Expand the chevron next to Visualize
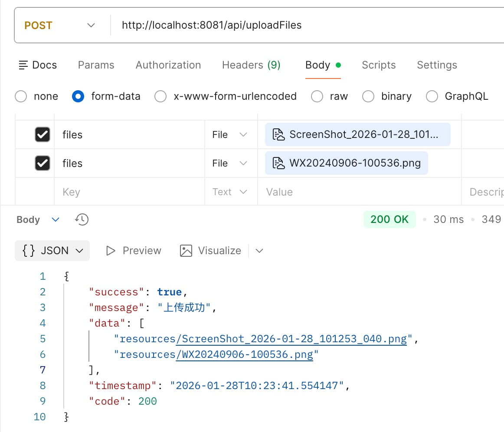The image size is (504, 432). (259, 251)
